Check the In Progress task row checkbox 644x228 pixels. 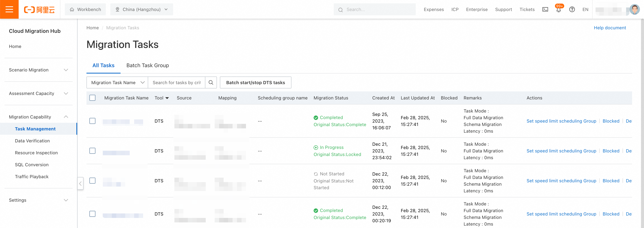click(92, 151)
